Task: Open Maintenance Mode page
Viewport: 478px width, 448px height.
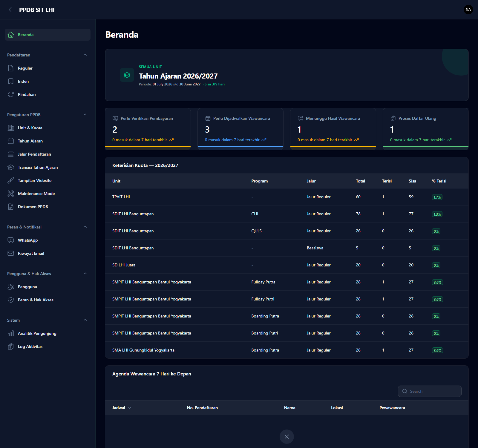Action: point(48,194)
